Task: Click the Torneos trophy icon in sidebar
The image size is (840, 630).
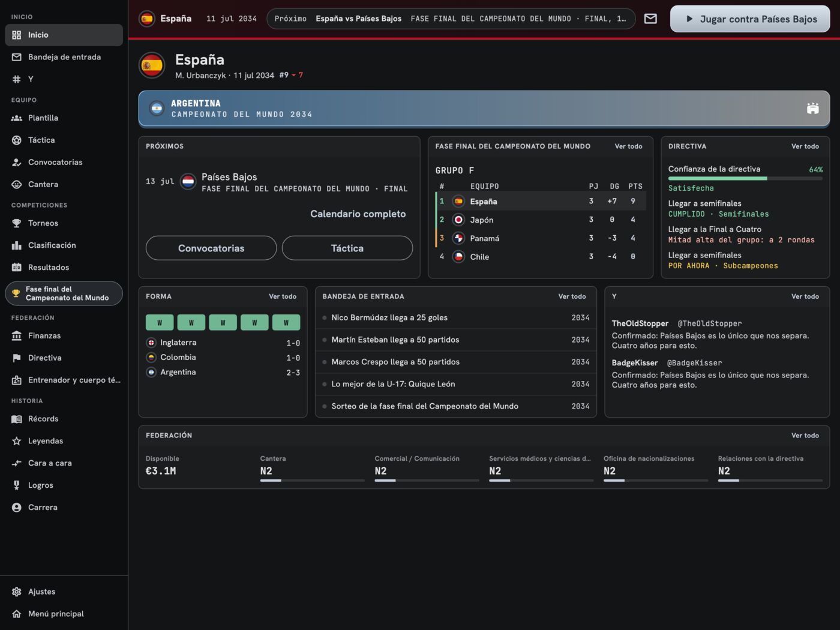Action: click(x=17, y=223)
